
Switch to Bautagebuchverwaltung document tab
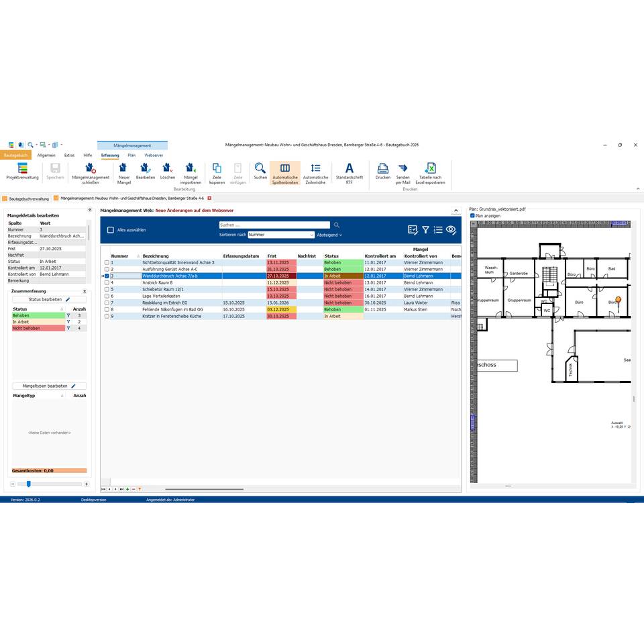point(25,199)
